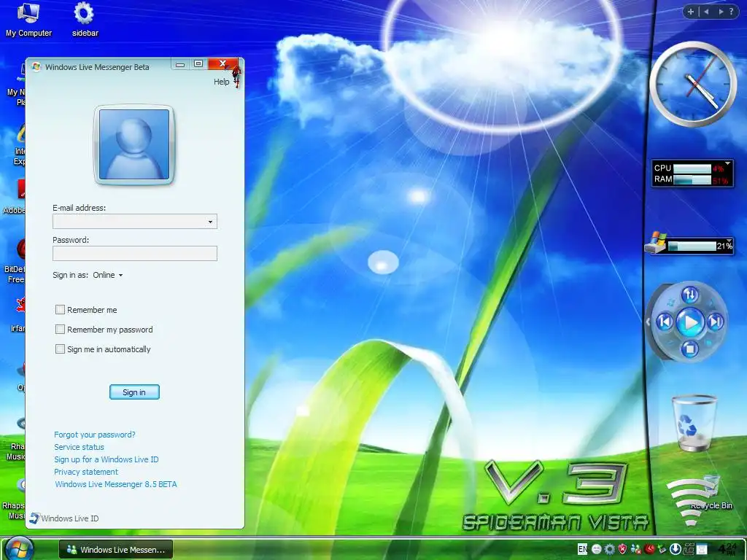
Task: Expand the E-mail address dropdown arrow
Action: (x=210, y=222)
